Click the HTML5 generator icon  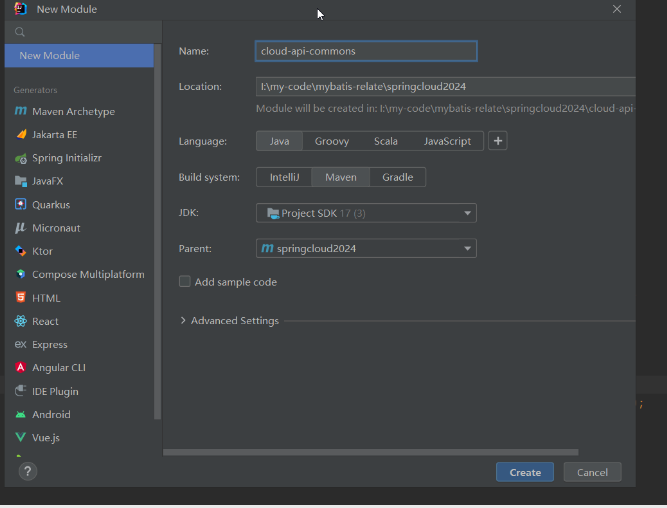click(20, 297)
